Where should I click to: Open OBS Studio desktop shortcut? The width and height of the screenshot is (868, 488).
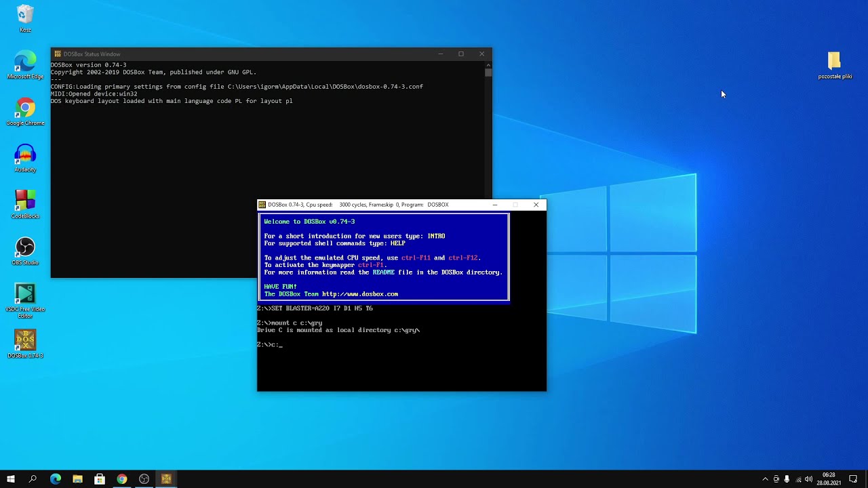[25, 251]
